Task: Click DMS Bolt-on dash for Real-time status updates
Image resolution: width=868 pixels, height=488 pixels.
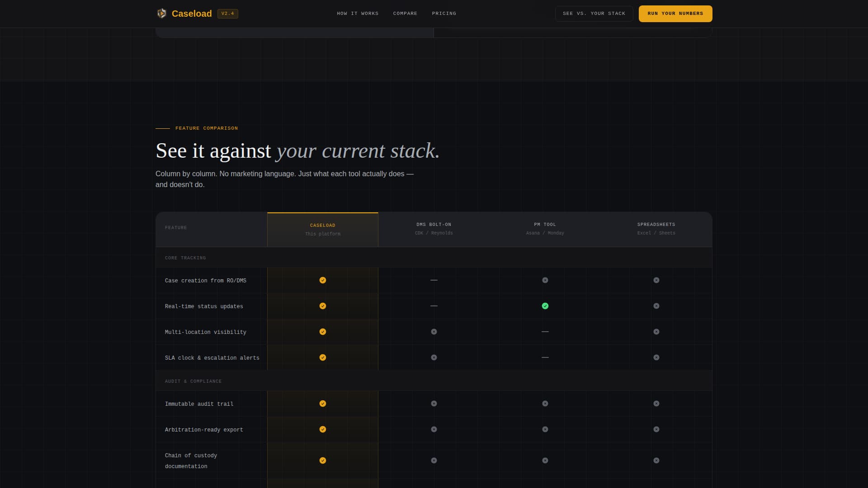Action: coord(434,306)
